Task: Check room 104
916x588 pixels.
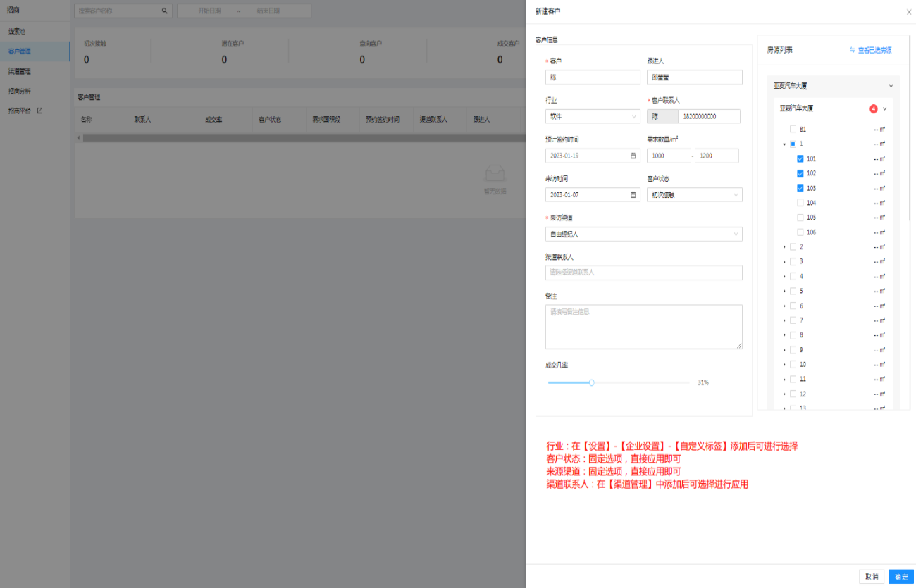Action: tap(800, 203)
